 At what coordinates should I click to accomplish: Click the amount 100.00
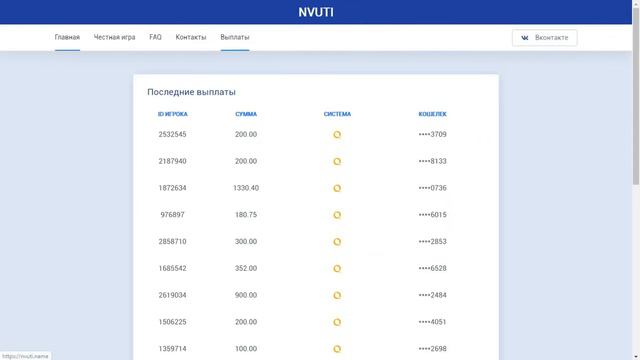[x=246, y=349]
